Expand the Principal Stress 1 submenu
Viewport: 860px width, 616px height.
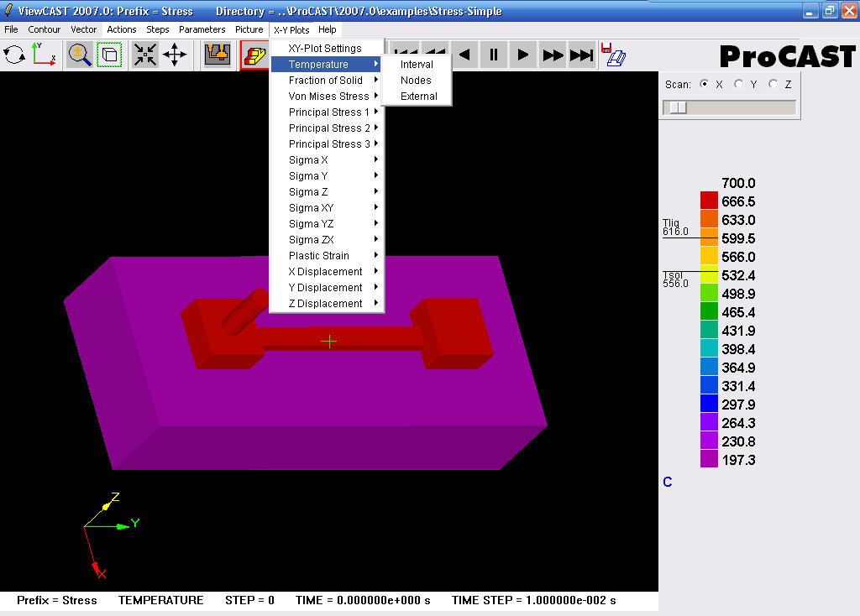click(x=327, y=112)
